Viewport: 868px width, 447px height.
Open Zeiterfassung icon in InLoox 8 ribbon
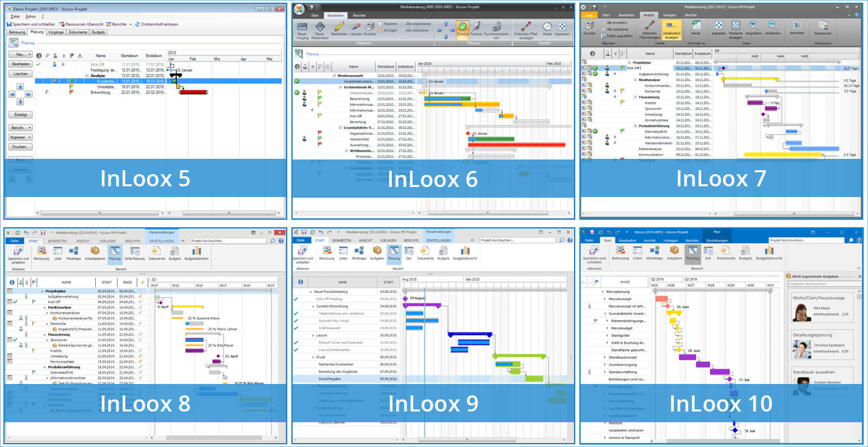point(135,251)
